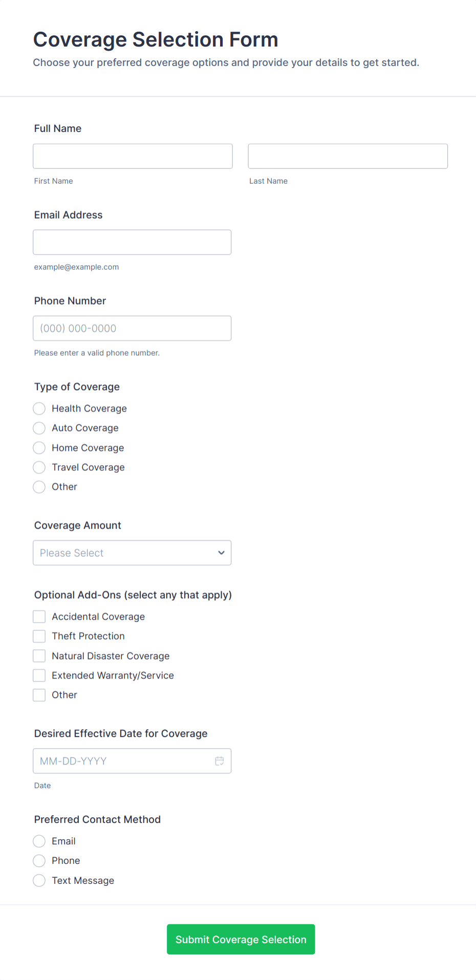Select the Health Coverage option
Image resolution: width=476 pixels, height=980 pixels.
tap(39, 408)
